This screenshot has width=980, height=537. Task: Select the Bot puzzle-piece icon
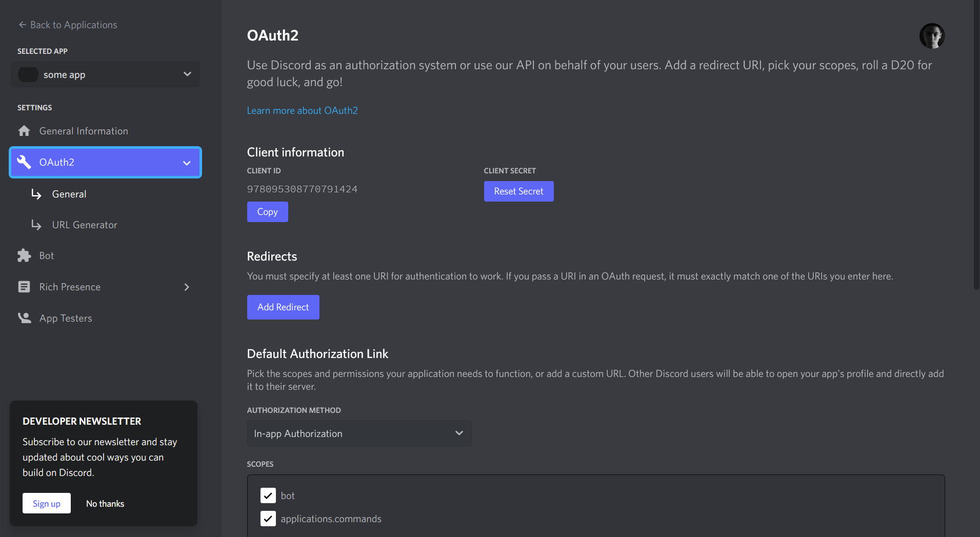[x=24, y=255]
